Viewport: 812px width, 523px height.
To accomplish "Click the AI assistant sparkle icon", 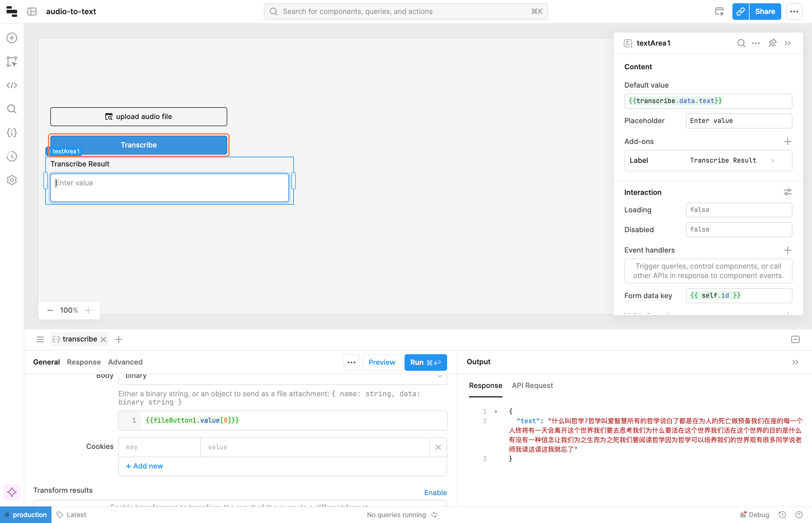I will pyautogui.click(x=12, y=492).
